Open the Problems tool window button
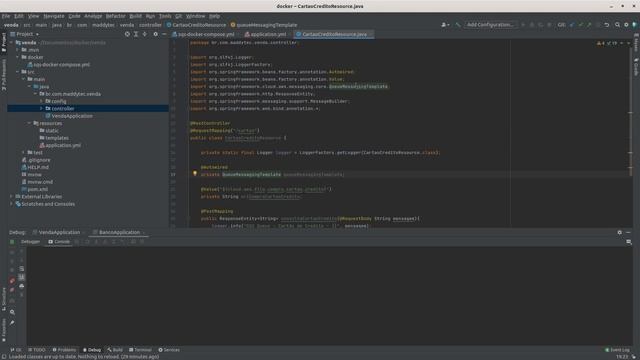640x360 pixels. [x=64, y=350]
